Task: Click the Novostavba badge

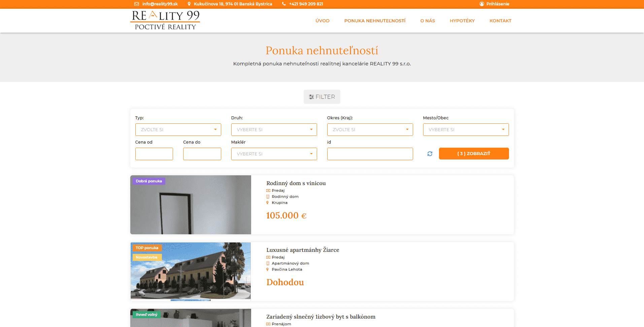Action: pyautogui.click(x=146, y=258)
